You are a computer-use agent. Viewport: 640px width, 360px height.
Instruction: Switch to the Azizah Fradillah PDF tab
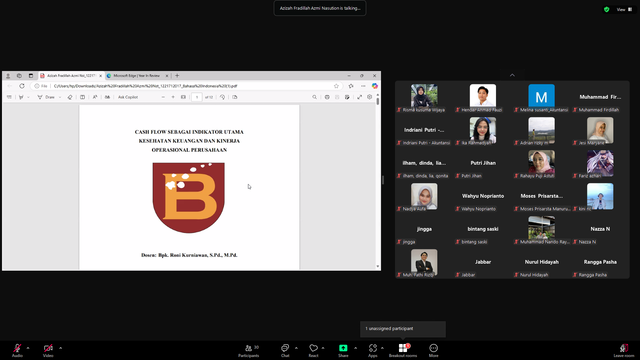(x=70, y=76)
